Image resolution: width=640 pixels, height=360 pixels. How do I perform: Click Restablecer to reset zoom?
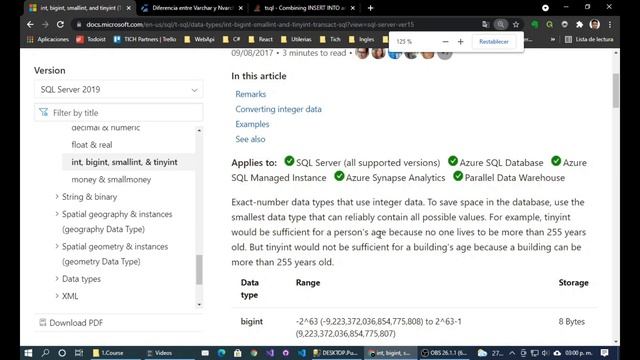tap(493, 42)
